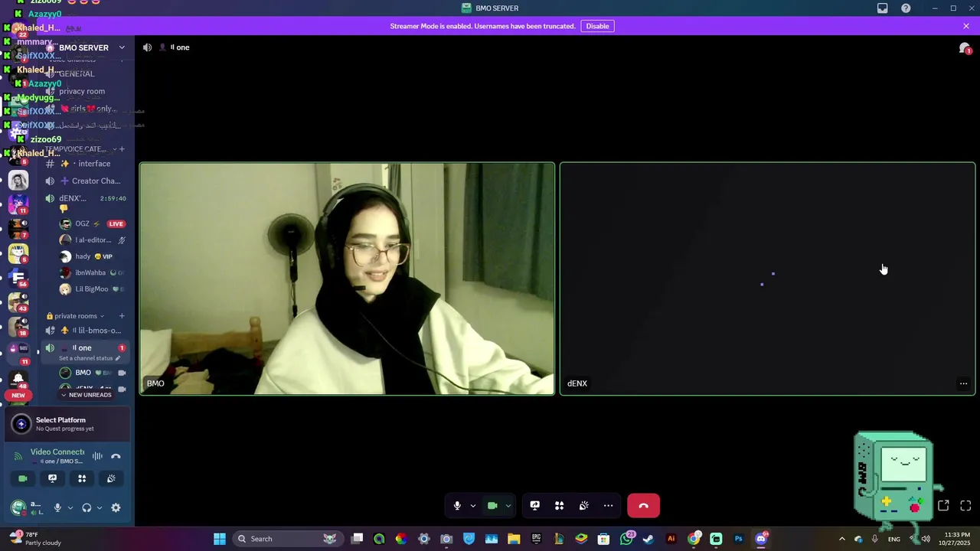The height and width of the screenshot is (551, 980).
Task: Open User Settings gear
Action: (x=116, y=507)
